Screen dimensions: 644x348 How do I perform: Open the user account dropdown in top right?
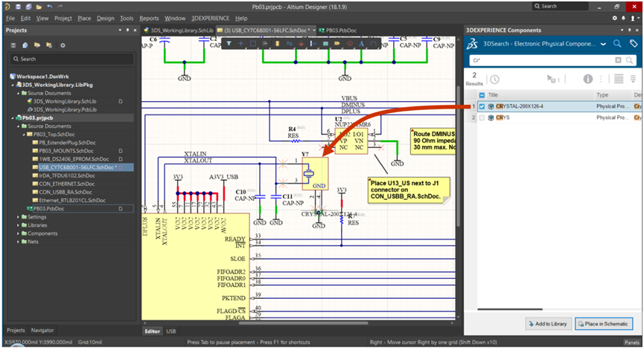634,18
